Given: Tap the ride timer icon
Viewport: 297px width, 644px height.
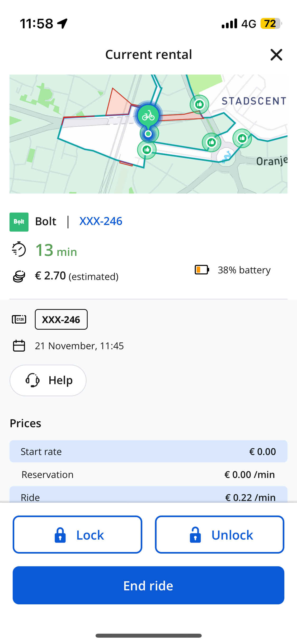Looking at the screenshot, I should (19, 249).
